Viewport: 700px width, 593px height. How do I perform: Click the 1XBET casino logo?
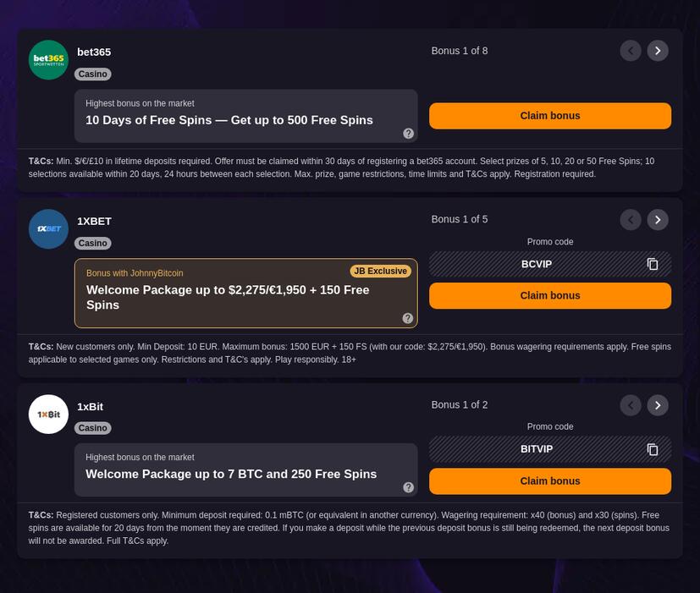[x=48, y=229]
